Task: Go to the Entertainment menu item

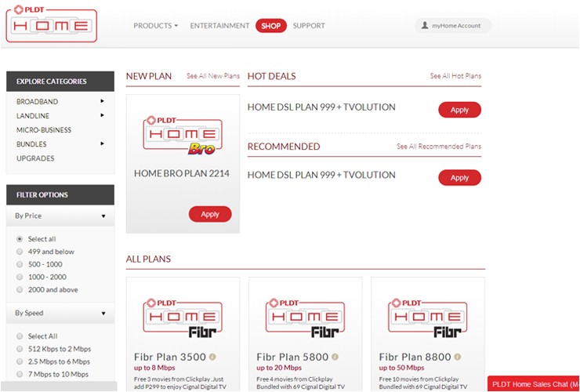Action: 219,26
